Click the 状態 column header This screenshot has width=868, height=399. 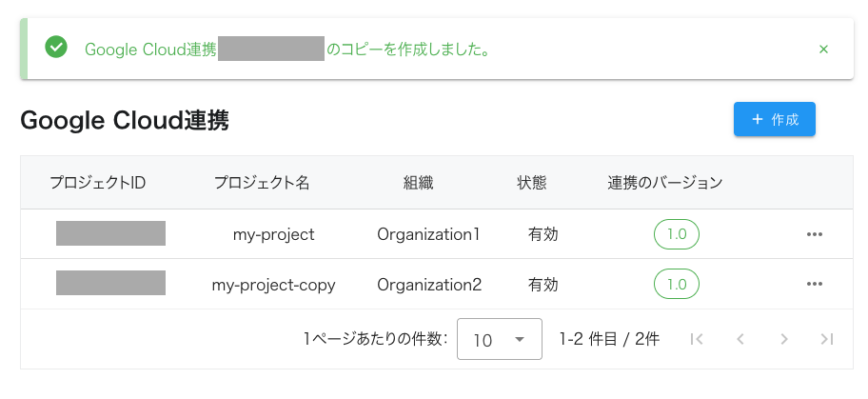(531, 183)
